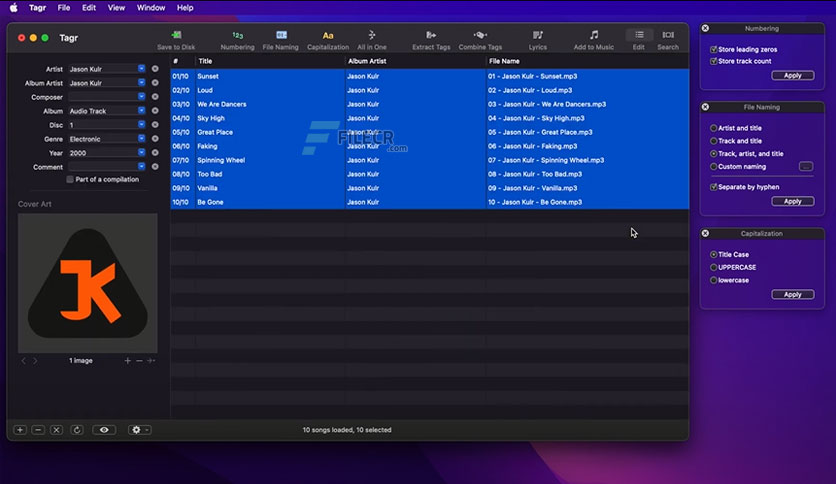The image size is (836, 484).
Task: Clear the Year field with its X icon
Action: (x=155, y=152)
